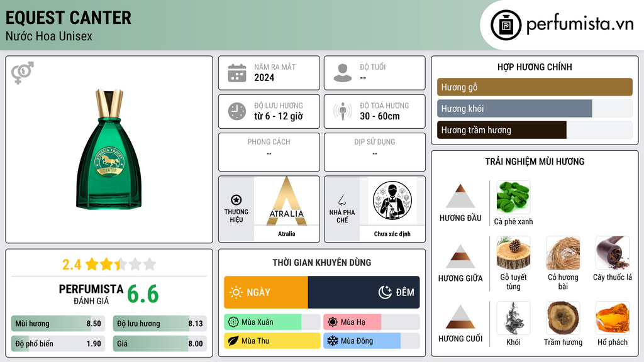Click the sun icon in Ngày bar
This screenshot has width=644, height=362.
[x=236, y=292]
